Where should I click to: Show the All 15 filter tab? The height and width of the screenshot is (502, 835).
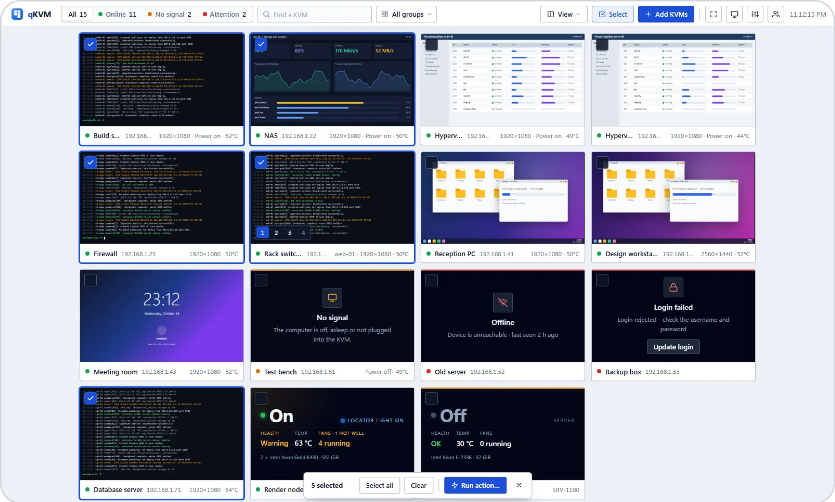click(x=77, y=14)
